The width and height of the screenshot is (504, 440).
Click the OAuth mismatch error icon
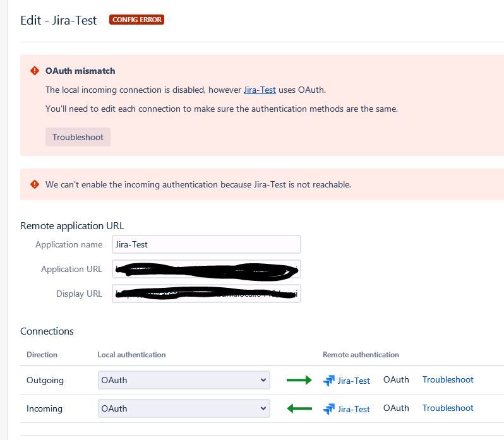(35, 71)
